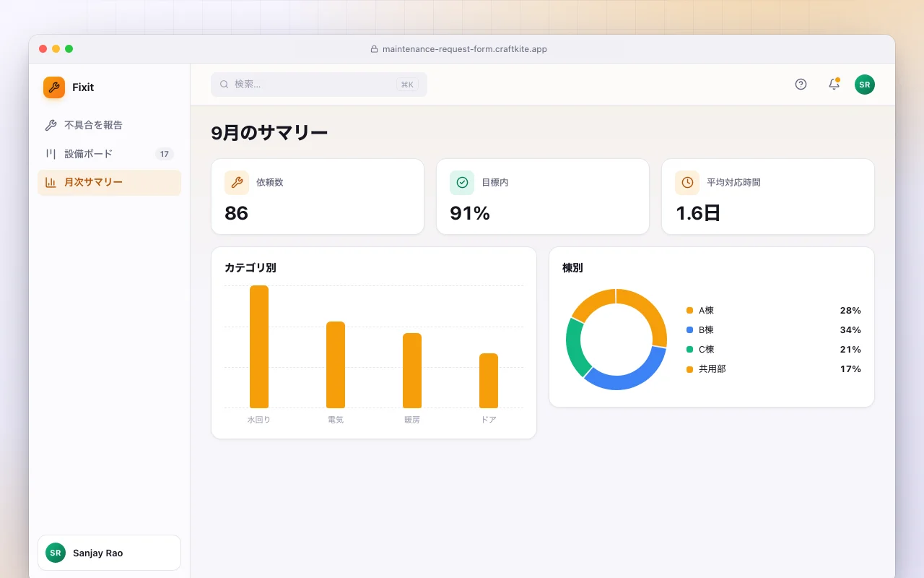Focus the 検索 search field
The height and width of the screenshot is (578, 924).
(x=319, y=85)
